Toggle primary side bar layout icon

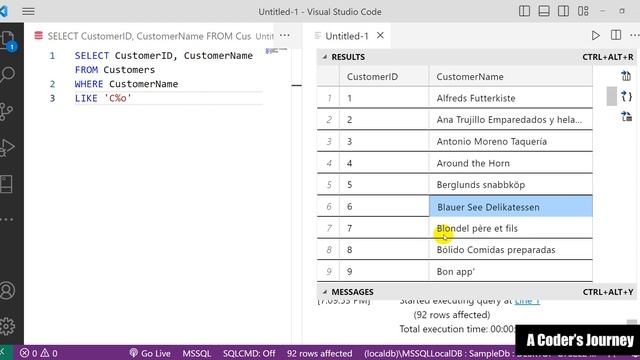pyautogui.click(x=524, y=11)
